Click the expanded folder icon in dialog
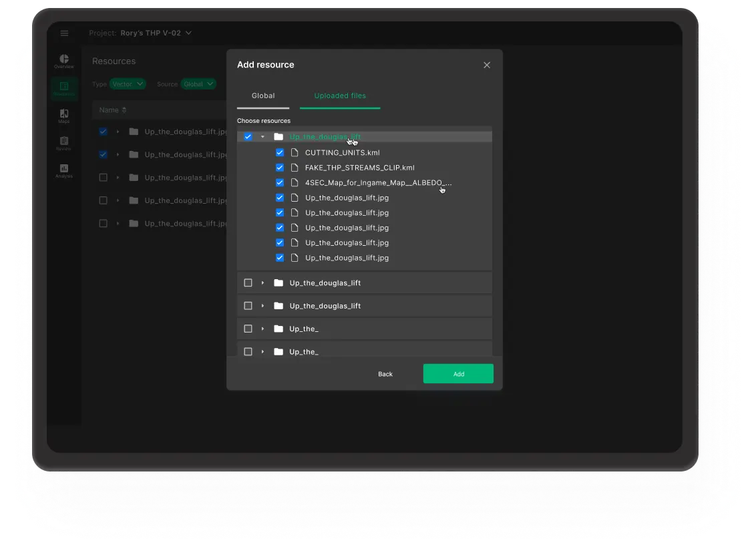This screenshot has height=553, width=756. (278, 137)
